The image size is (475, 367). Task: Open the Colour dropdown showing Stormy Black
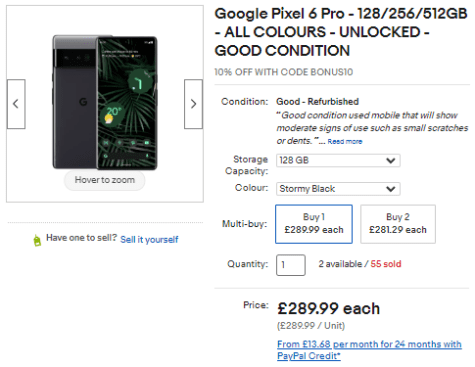[x=338, y=189]
